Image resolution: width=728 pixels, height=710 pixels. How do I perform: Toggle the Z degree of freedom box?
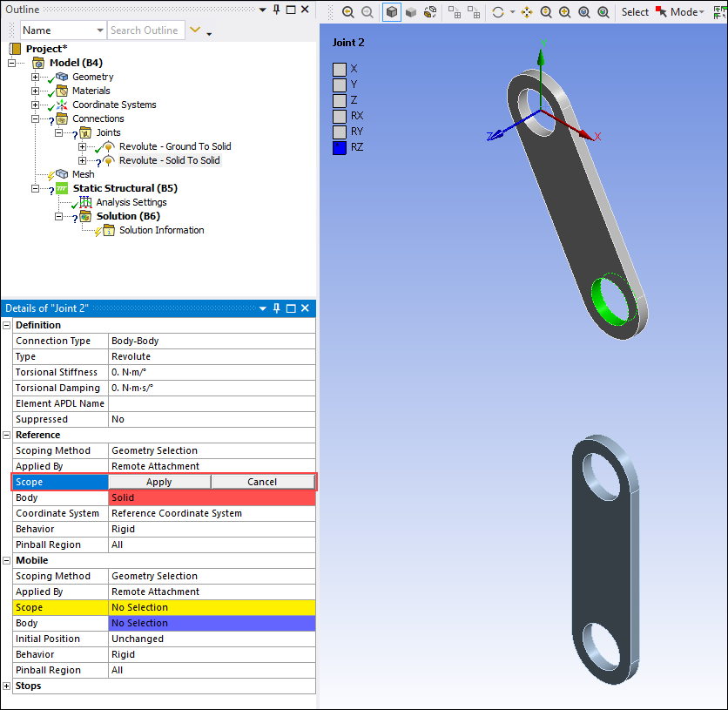point(340,100)
